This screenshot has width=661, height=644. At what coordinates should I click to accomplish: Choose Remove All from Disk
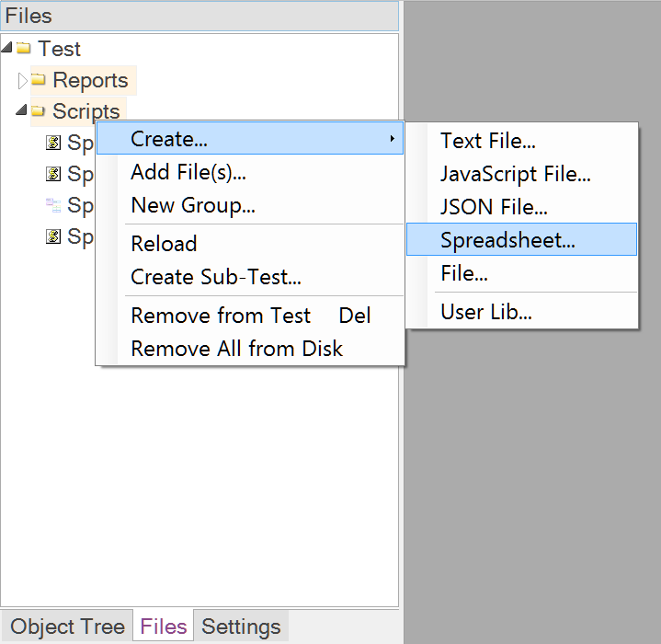pos(236,349)
